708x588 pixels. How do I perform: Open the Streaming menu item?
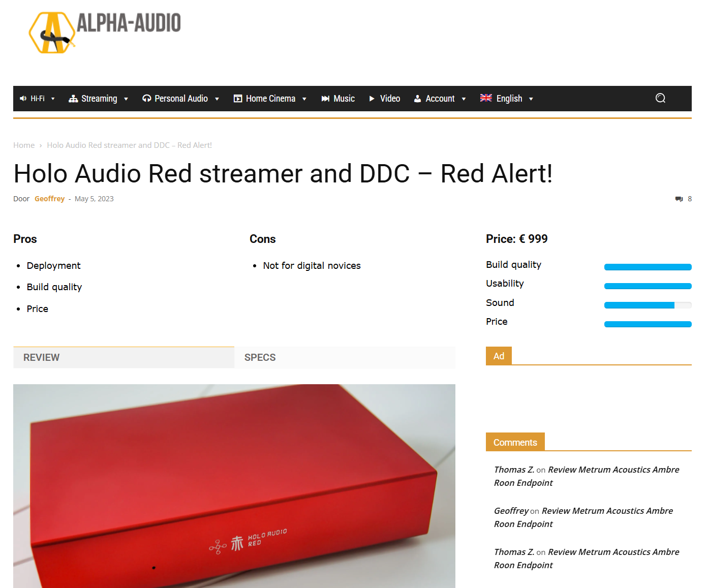[99, 99]
